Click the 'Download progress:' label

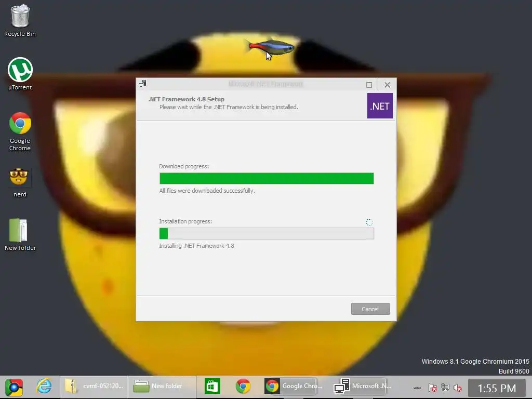(184, 166)
